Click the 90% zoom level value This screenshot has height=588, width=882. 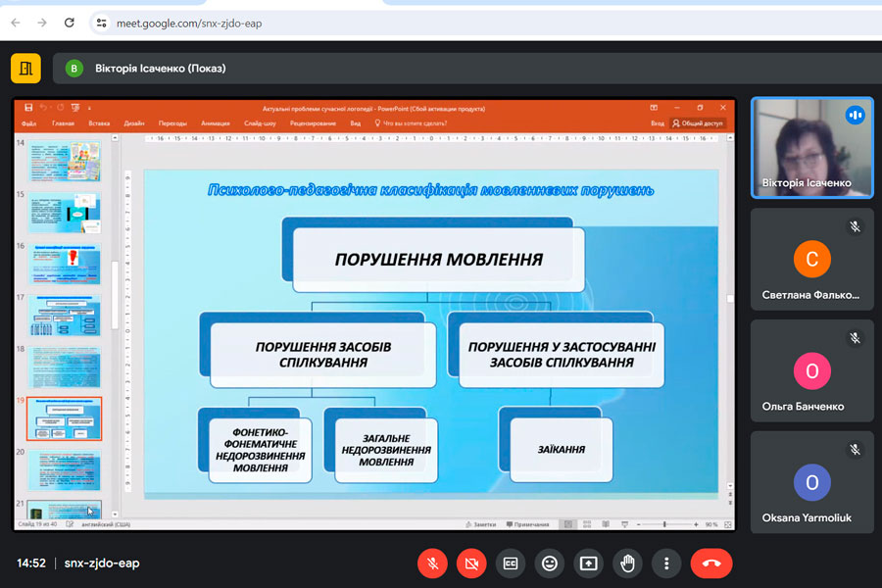pos(711,524)
